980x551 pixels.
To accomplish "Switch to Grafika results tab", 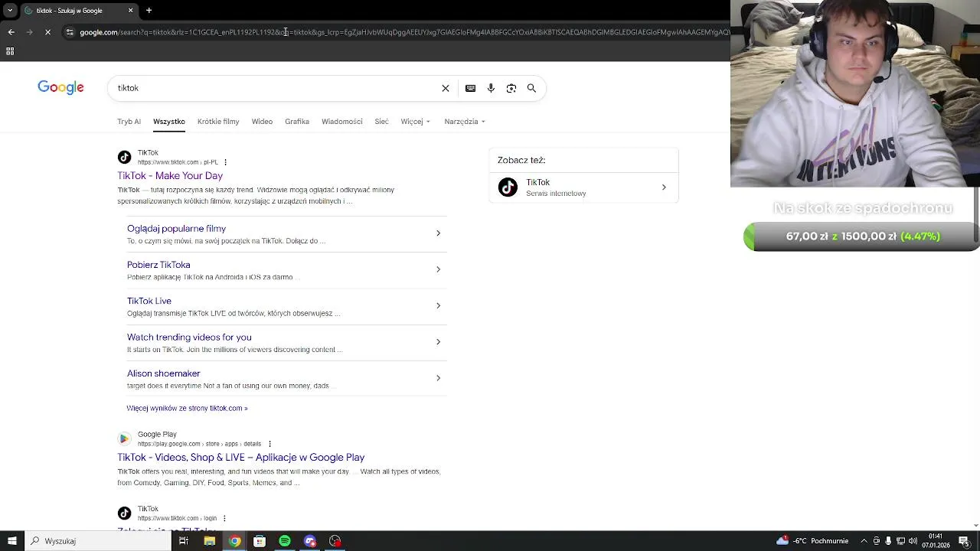I will (297, 122).
